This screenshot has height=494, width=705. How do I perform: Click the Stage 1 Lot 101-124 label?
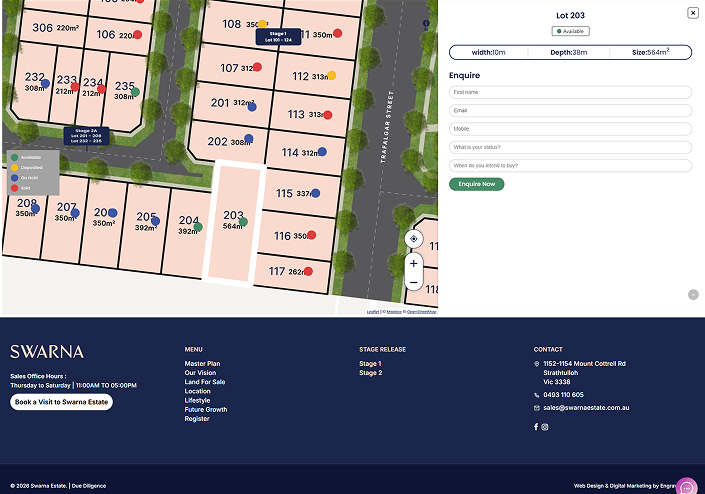point(278,36)
